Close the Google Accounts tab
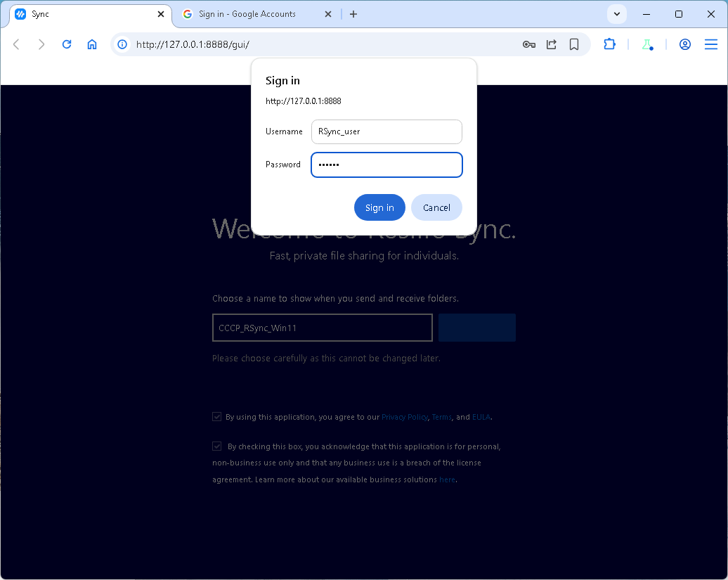The height and width of the screenshot is (580, 728). point(327,14)
